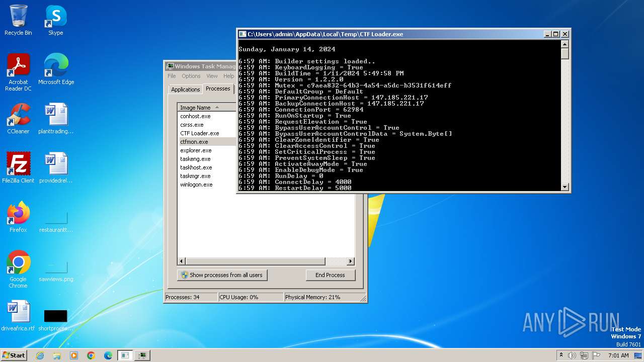Launch the Firefox desktop shortcut
The width and height of the screenshot is (644, 362).
point(18,217)
